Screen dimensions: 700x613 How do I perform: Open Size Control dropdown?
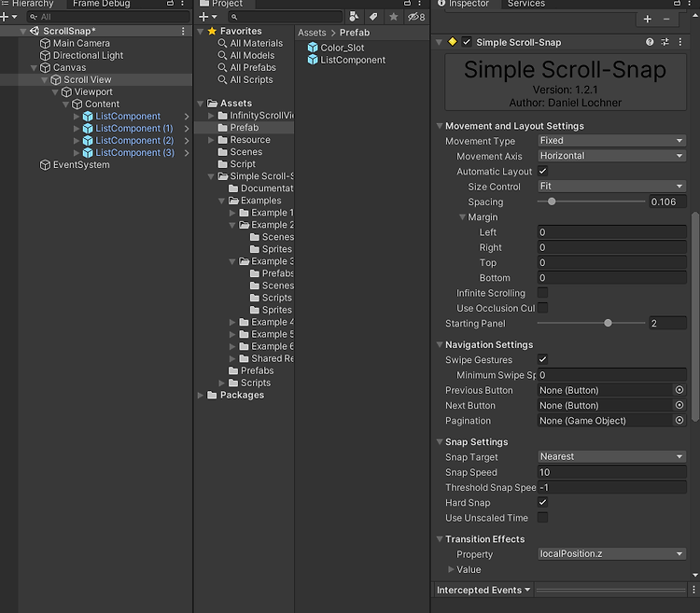(x=611, y=186)
